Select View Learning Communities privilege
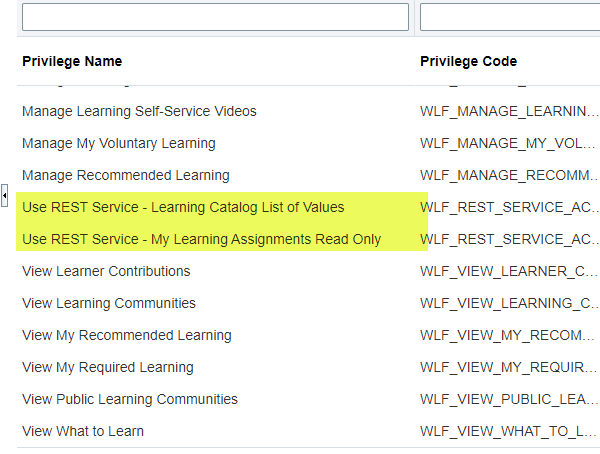Image resolution: width=600 pixels, height=454 pixels. point(109,303)
